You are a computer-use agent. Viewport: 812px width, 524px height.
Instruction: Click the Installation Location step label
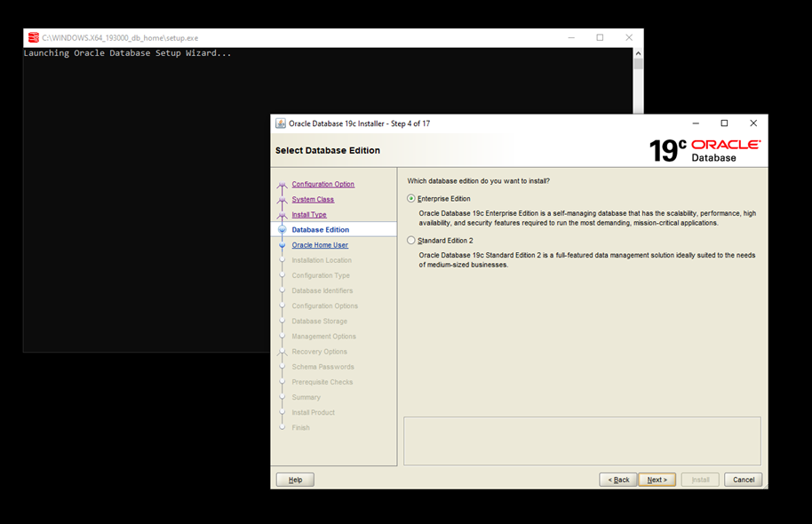coord(322,260)
